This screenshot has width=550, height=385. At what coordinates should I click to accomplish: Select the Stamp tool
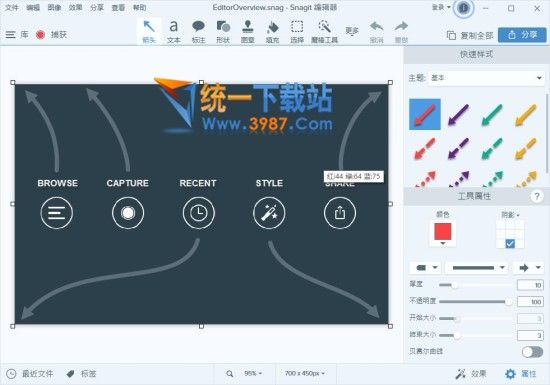coord(248,31)
